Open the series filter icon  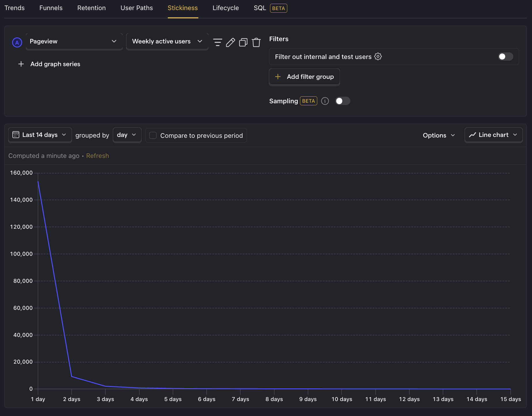pyautogui.click(x=218, y=42)
